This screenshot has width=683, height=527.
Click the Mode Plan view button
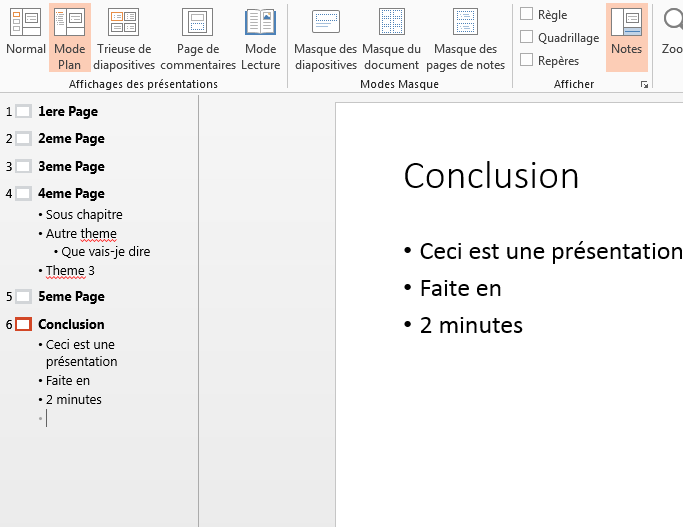pos(69,36)
